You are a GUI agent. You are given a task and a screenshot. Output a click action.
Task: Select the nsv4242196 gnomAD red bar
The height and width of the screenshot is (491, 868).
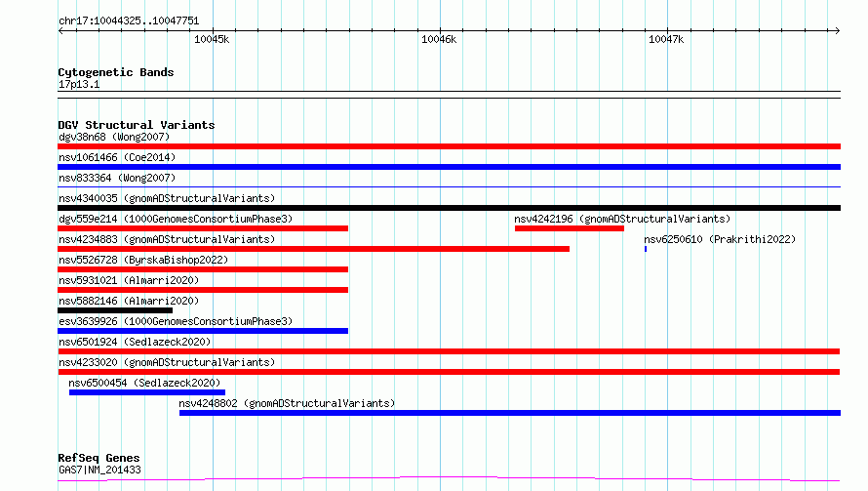569,228
